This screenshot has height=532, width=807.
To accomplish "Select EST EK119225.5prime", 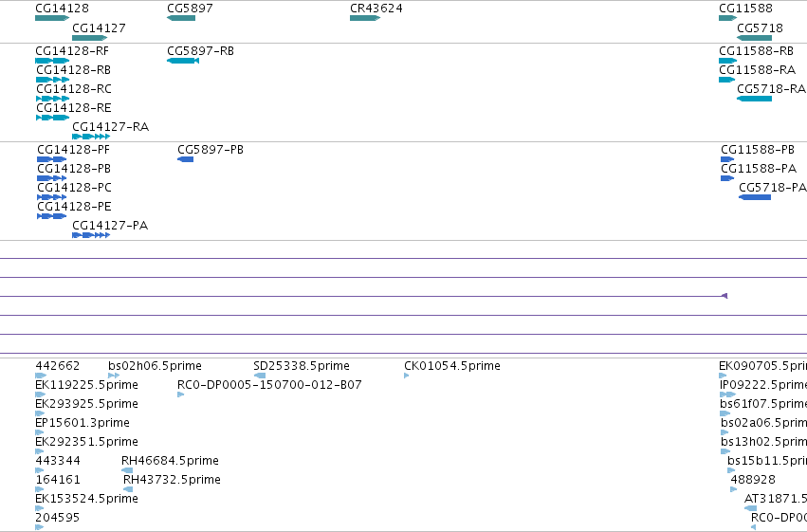I will pos(40,394).
